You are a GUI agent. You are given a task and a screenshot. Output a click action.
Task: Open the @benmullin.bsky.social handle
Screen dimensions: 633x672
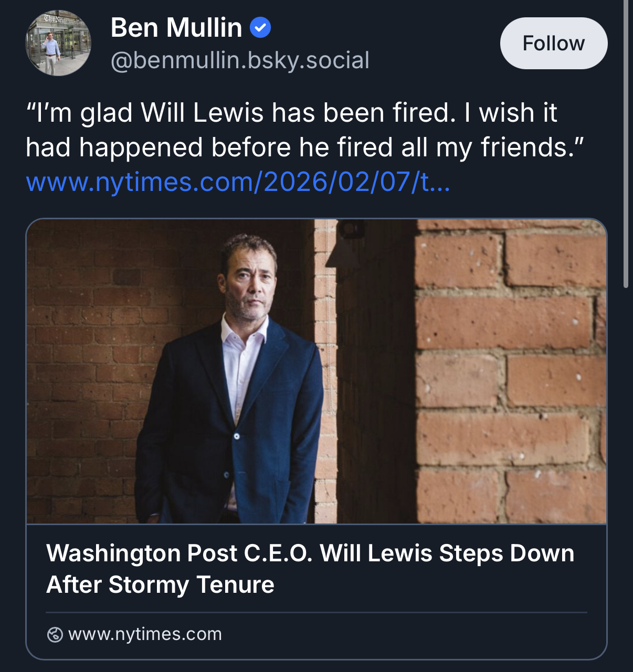(x=240, y=60)
